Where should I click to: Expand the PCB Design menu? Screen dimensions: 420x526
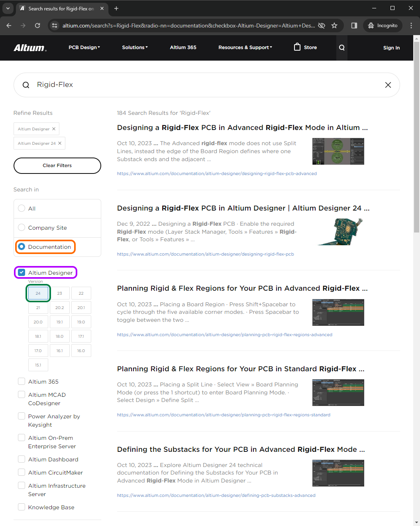coord(84,47)
